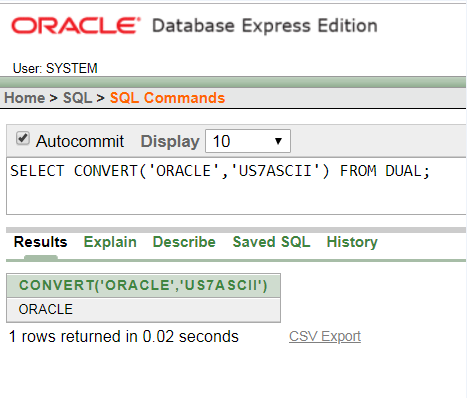Click the CSV Export link

pos(325,336)
